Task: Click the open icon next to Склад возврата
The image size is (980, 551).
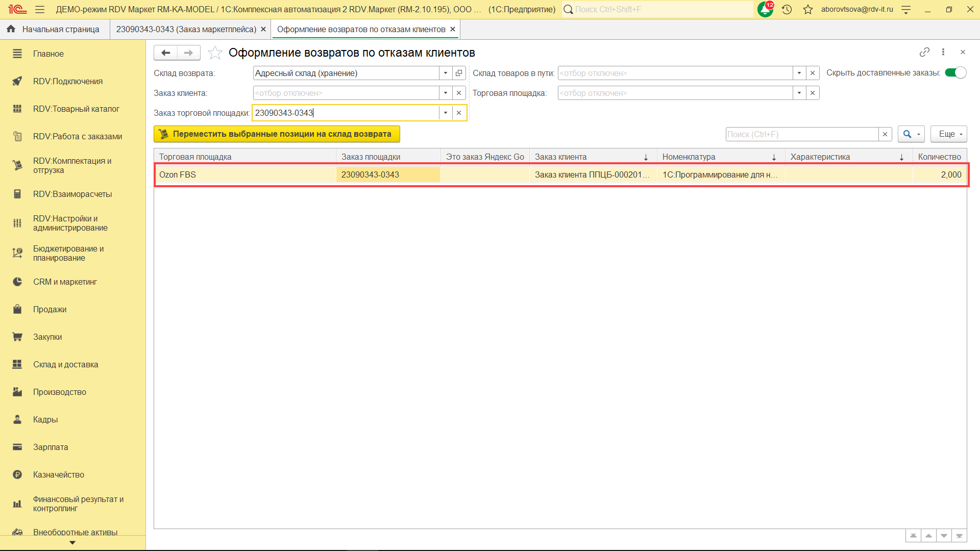Action: coord(459,73)
